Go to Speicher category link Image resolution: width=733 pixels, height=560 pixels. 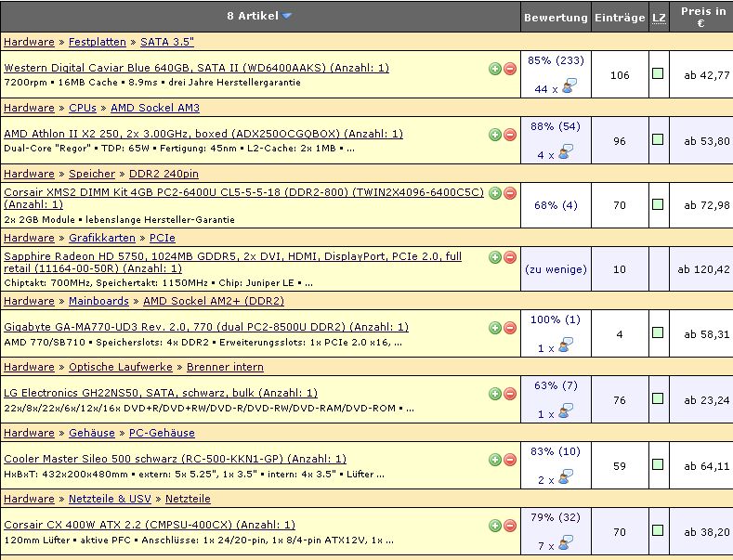(x=92, y=174)
